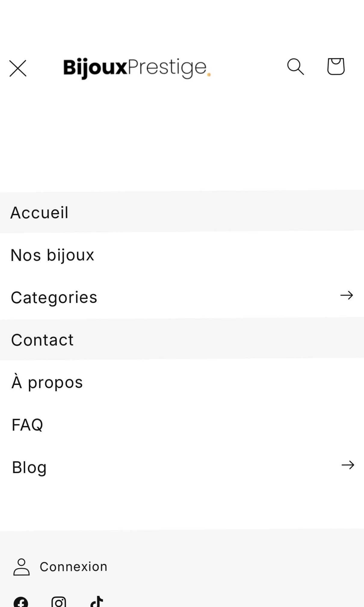Expand Categories submenu with its arrow

point(347,295)
